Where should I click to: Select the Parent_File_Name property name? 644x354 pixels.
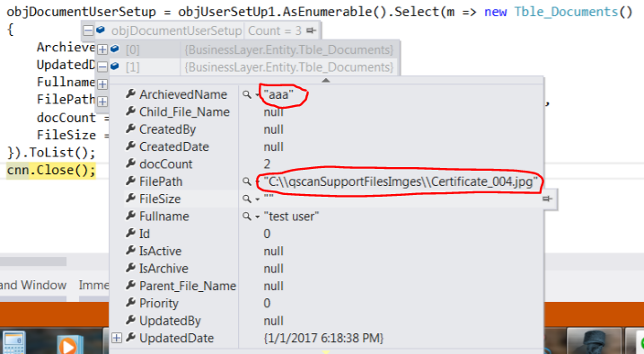pyautogui.click(x=188, y=286)
